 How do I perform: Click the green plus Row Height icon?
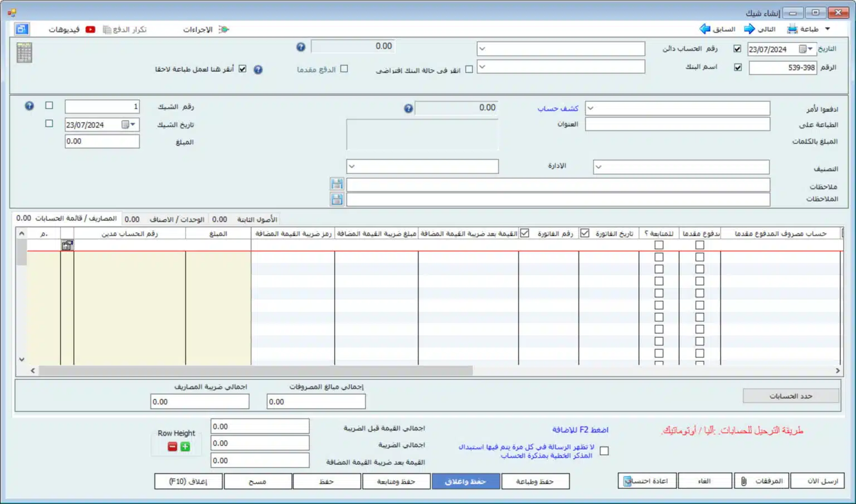click(x=185, y=447)
